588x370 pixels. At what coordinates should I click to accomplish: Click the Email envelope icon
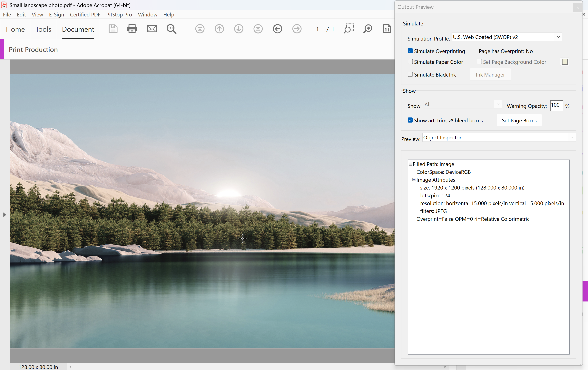(x=152, y=29)
